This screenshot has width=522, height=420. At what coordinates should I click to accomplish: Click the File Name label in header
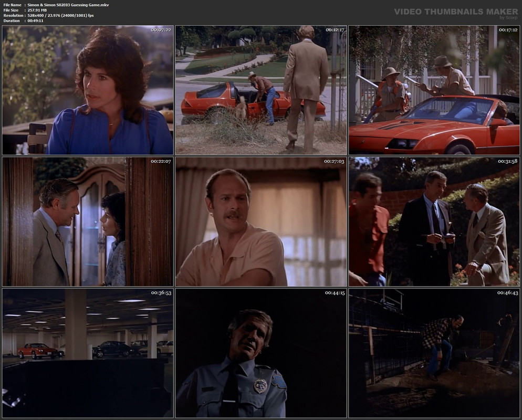[12, 5]
